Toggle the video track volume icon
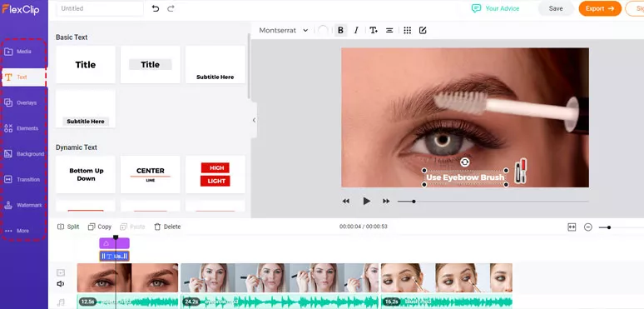The image size is (644, 309). (61, 284)
